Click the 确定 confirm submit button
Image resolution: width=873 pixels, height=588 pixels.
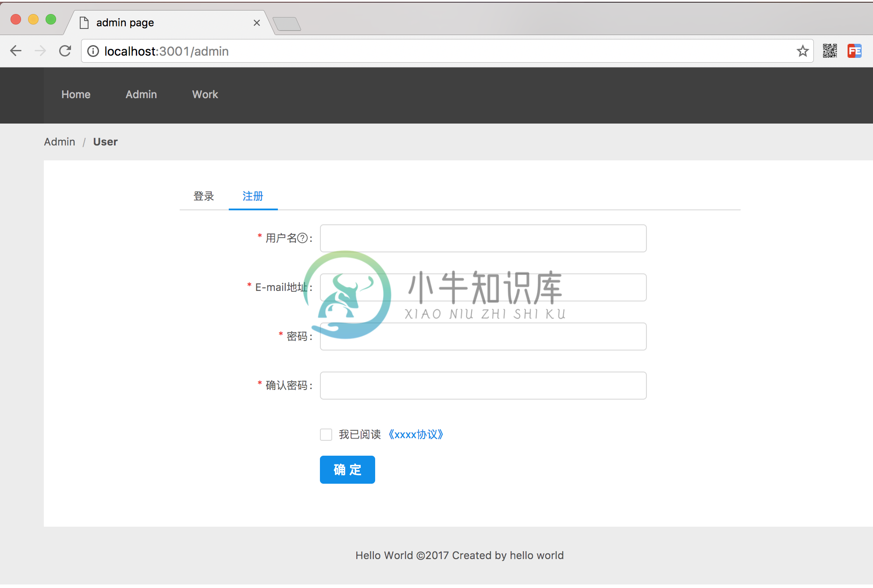348,470
